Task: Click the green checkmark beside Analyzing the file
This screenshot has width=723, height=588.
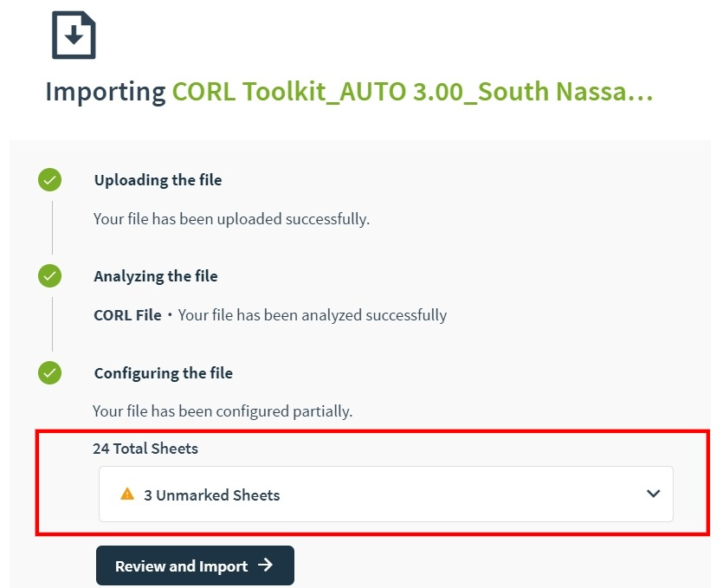Action: pos(50,275)
